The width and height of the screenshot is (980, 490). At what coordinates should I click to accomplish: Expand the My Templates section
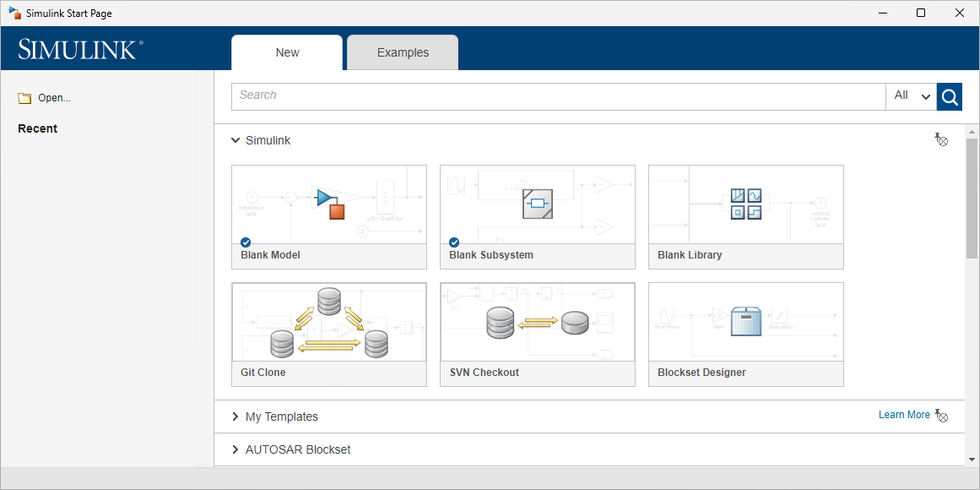(235, 416)
